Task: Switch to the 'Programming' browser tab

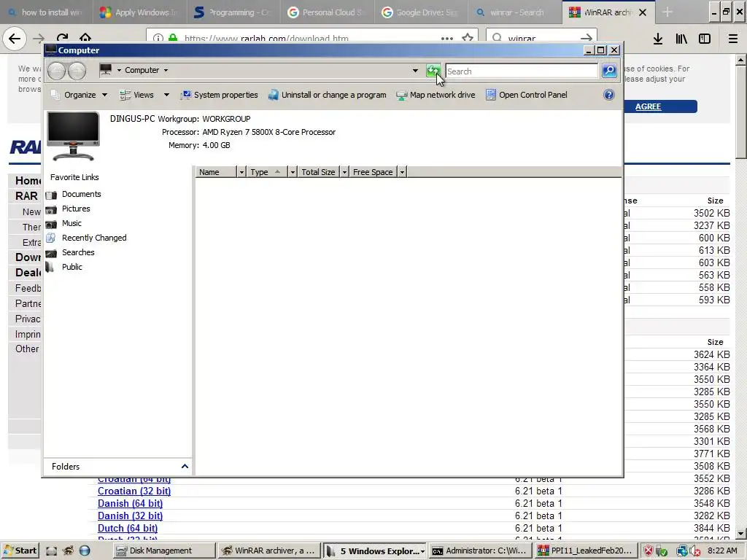Action: pyautogui.click(x=232, y=12)
